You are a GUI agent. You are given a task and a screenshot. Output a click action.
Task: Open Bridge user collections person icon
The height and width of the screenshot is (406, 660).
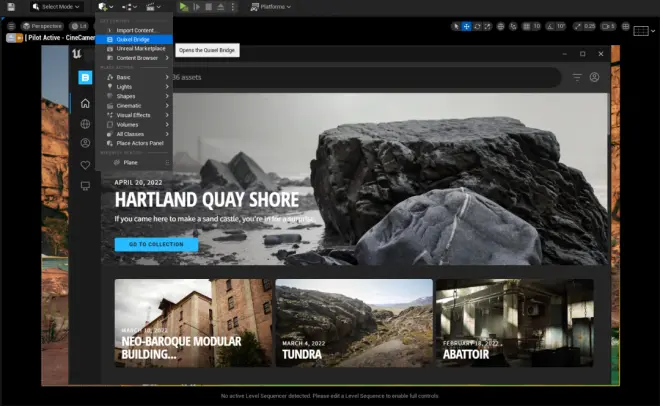(85, 143)
